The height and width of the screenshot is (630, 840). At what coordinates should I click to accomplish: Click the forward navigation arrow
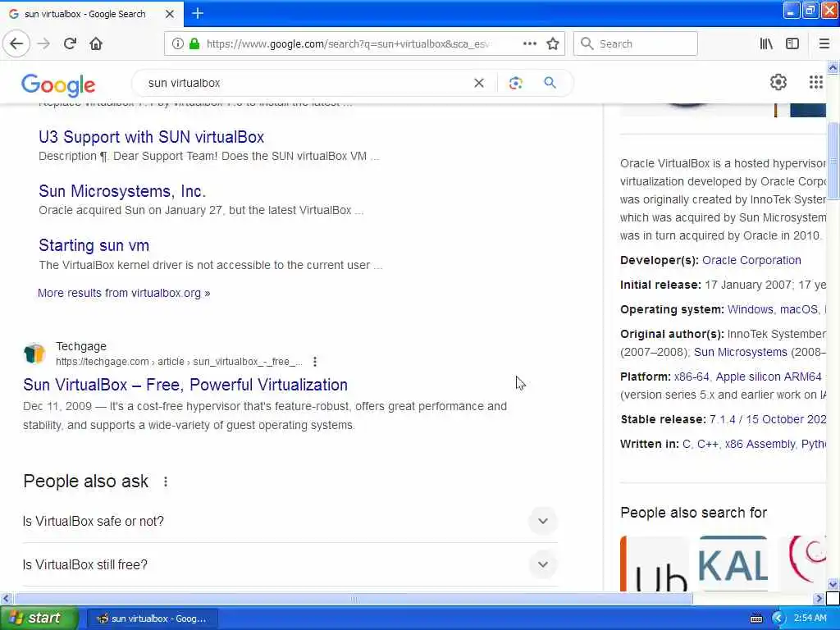tap(43, 43)
